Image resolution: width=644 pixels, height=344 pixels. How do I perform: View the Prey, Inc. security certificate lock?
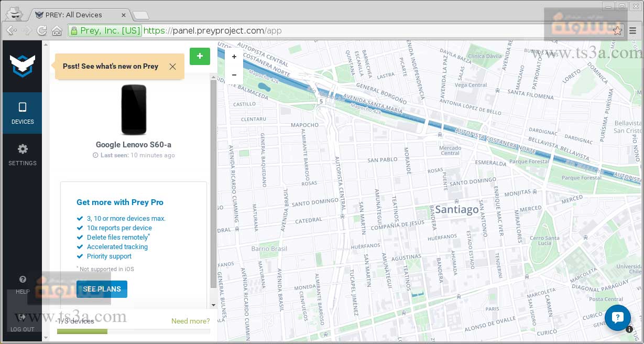click(x=74, y=31)
